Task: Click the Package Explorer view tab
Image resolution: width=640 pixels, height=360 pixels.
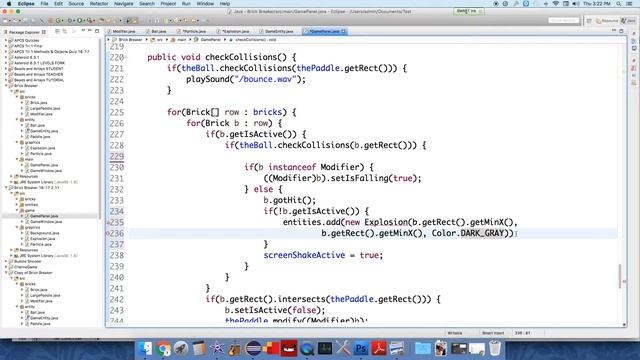Action: pos(24,32)
